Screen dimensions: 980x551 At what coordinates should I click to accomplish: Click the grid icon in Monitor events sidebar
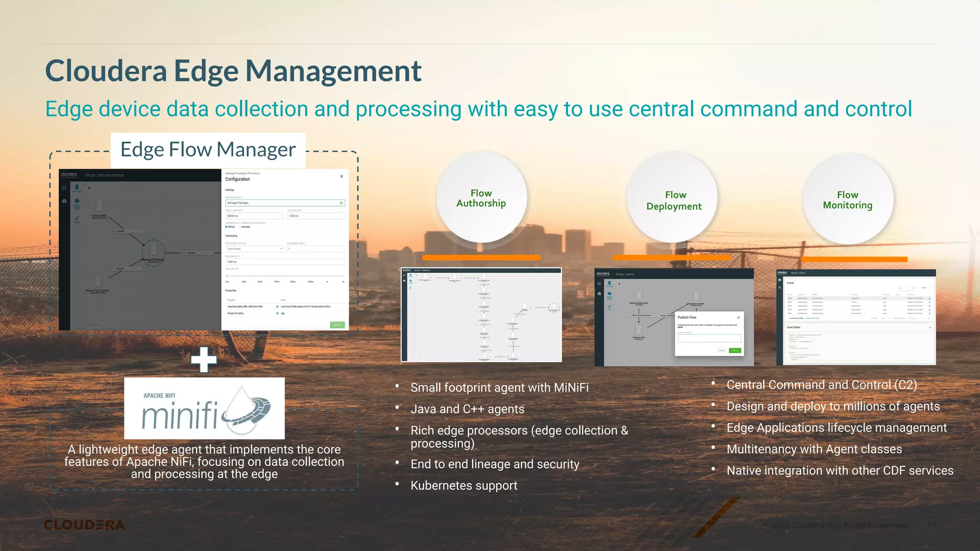click(780, 280)
